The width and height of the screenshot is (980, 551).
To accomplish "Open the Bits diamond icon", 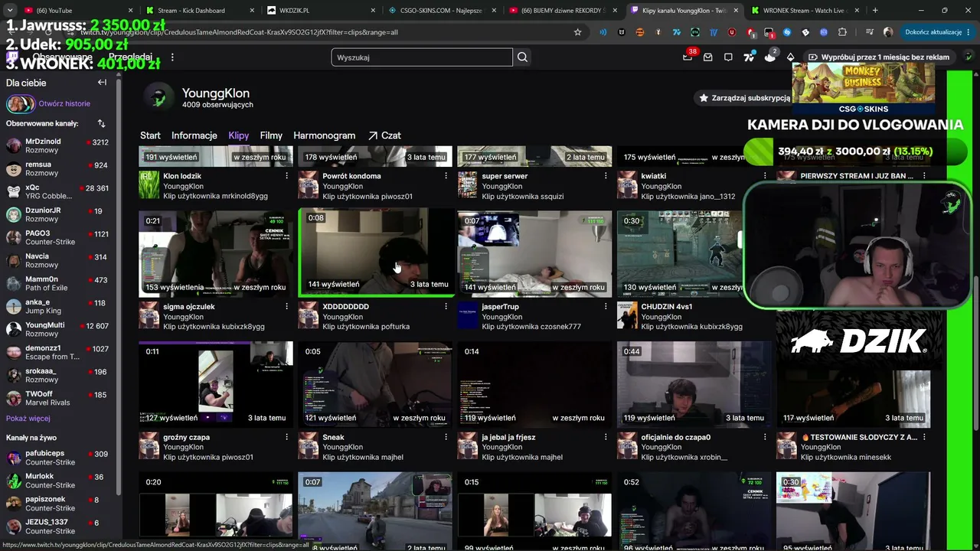I will [x=791, y=57].
